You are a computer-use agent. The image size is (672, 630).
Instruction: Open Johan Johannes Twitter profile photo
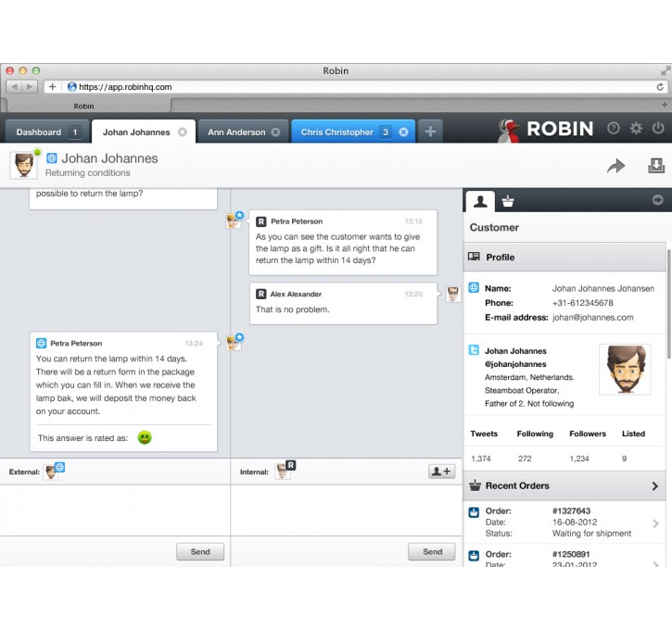coord(625,369)
